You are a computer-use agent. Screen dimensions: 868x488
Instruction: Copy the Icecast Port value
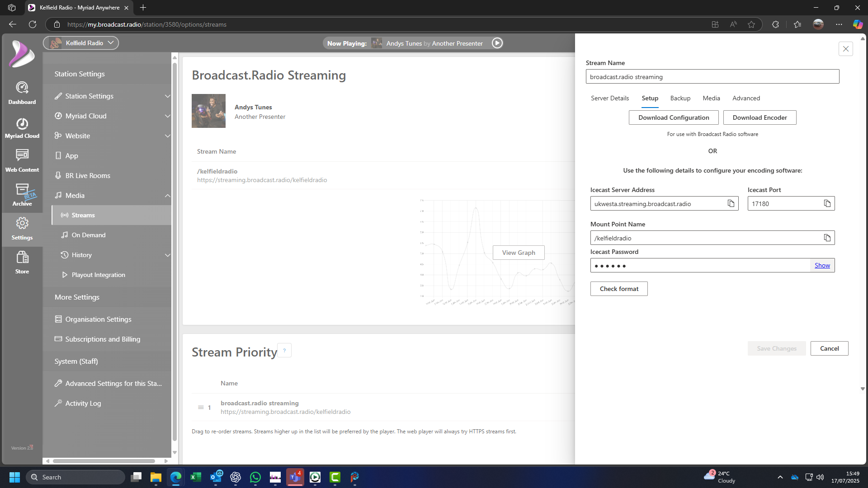pos(827,203)
